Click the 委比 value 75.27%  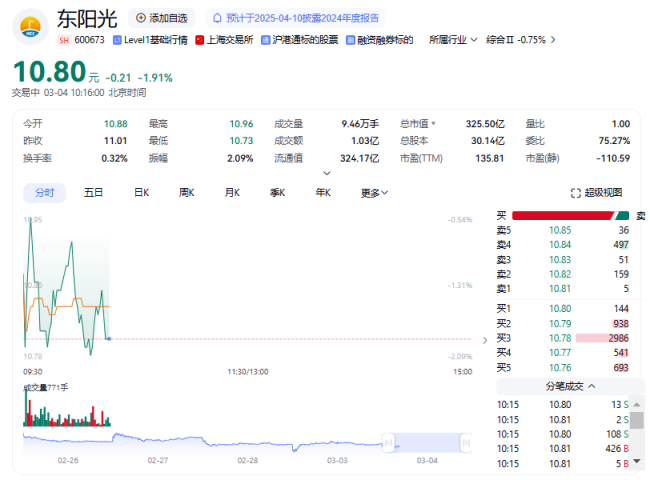(614, 141)
